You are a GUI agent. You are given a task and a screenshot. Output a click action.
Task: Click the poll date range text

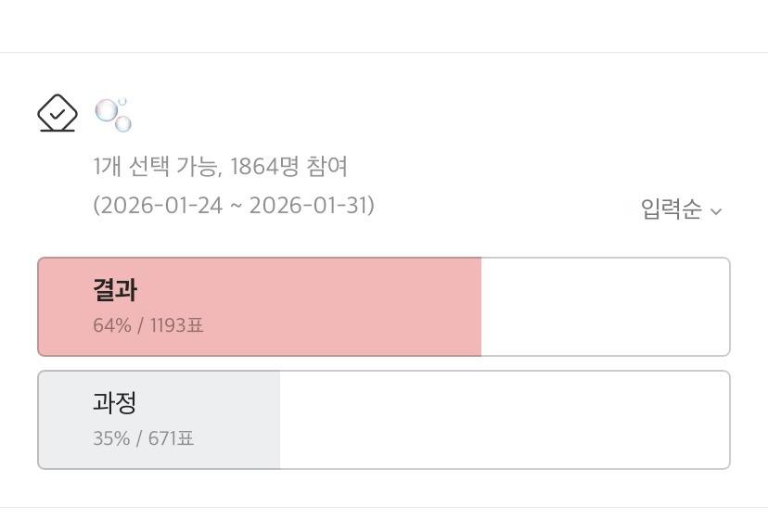234,206
